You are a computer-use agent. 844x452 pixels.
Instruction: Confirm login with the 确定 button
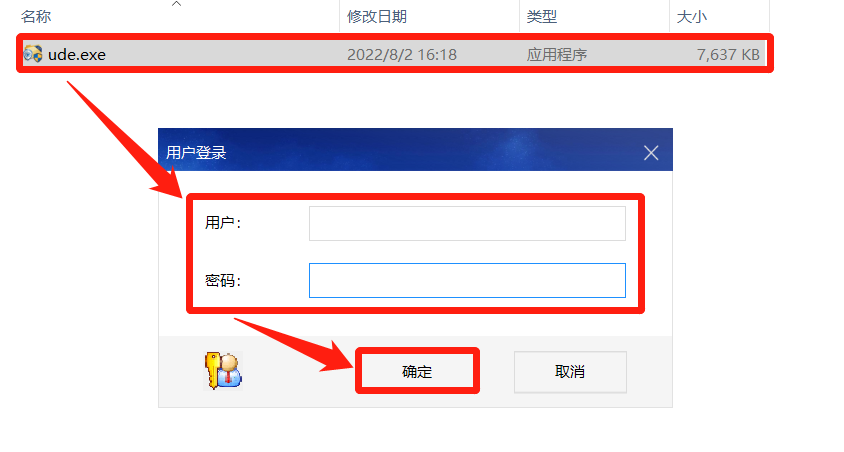(x=417, y=371)
